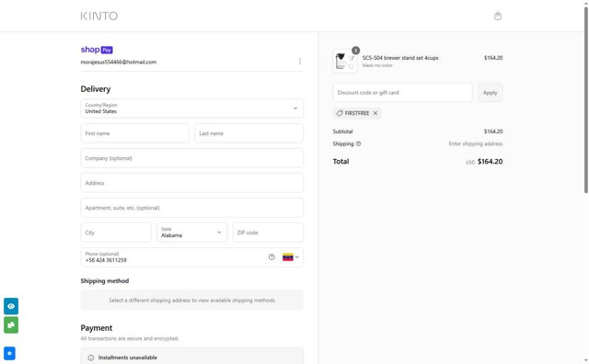
Task: Open the Country/Region dropdown
Action: coord(192,108)
